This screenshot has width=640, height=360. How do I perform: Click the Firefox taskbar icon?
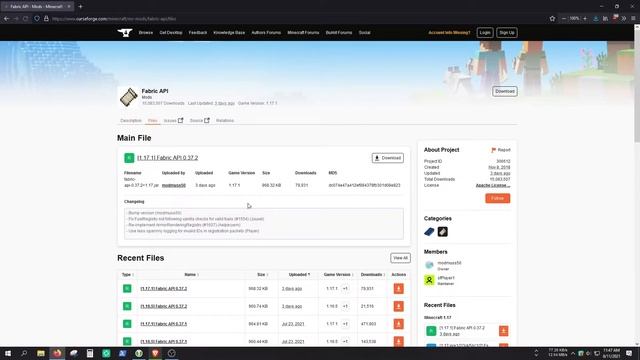coord(57,353)
